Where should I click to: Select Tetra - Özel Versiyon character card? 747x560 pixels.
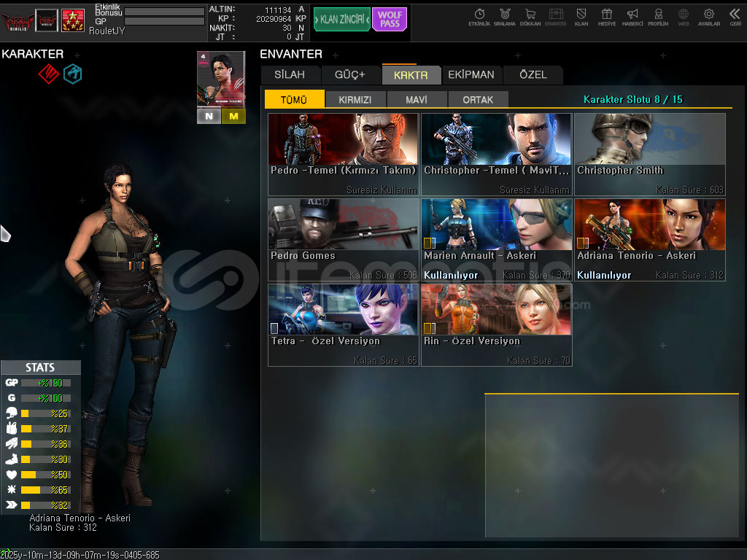pyautogui.click(x=343, y=324)
